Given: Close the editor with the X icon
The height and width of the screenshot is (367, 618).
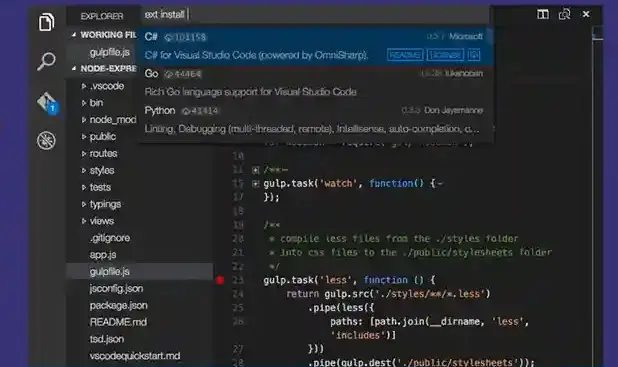Looking at the screenshot, I should coord(586,14).
